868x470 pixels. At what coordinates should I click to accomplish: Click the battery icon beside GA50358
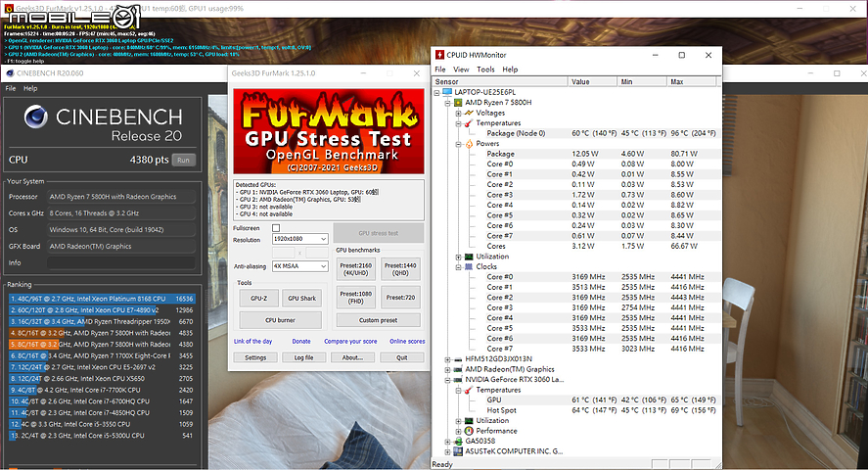pos(458,442)
